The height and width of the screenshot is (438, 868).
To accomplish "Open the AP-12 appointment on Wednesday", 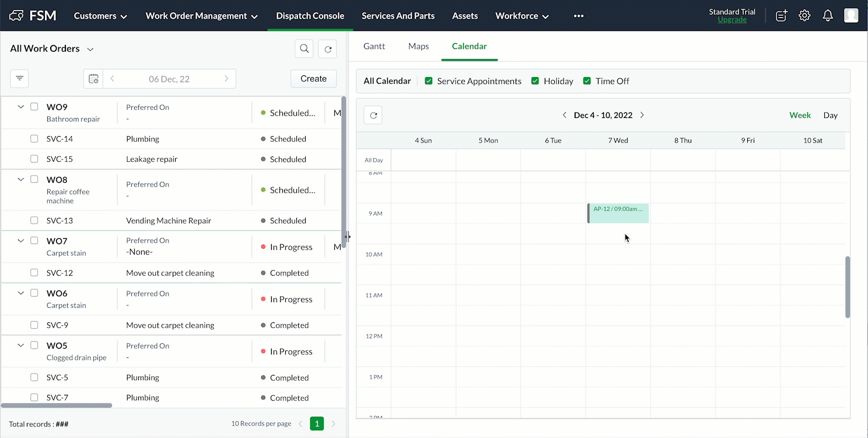I will (618, 213).
